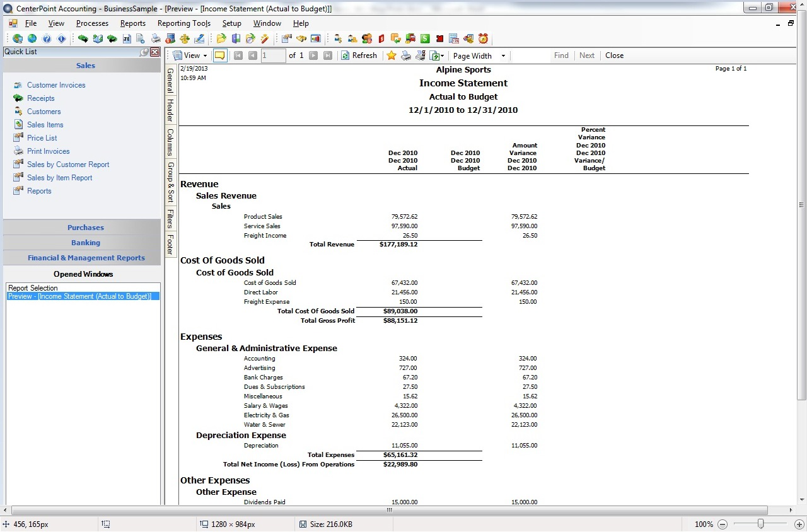
Task: Open the Reporting Tools menu
Action: point(184,23)
